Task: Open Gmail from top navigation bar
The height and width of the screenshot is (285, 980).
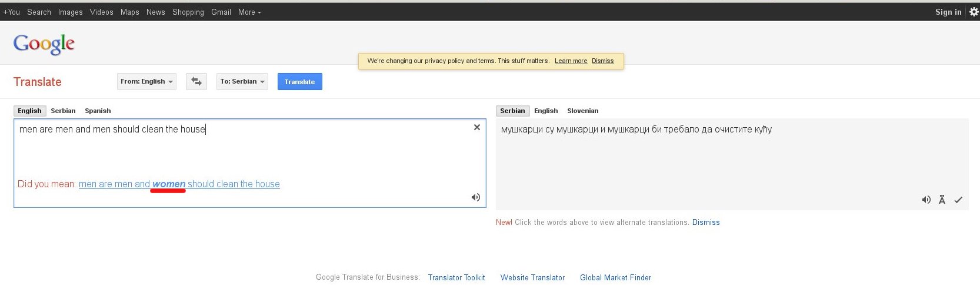Action: (x=221, y=12)
